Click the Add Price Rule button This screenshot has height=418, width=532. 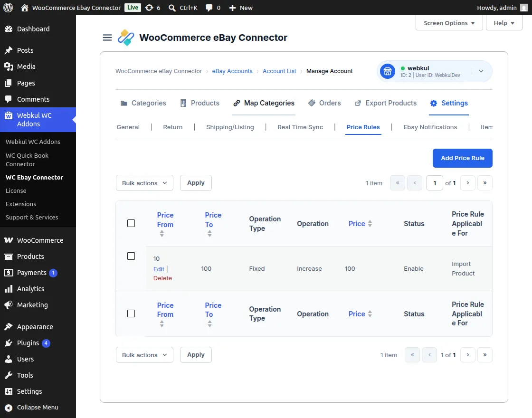point(463,158)
